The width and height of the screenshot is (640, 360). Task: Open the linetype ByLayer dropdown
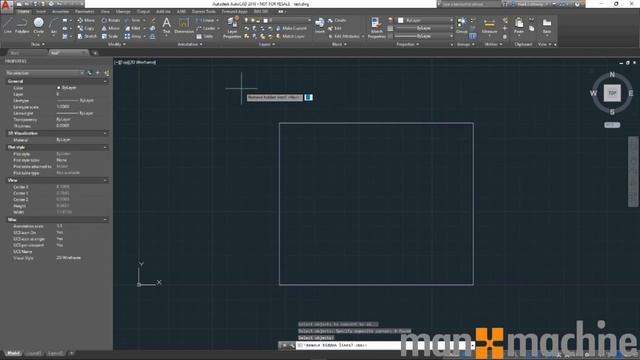pyautogui.click(x=425, y=36)
